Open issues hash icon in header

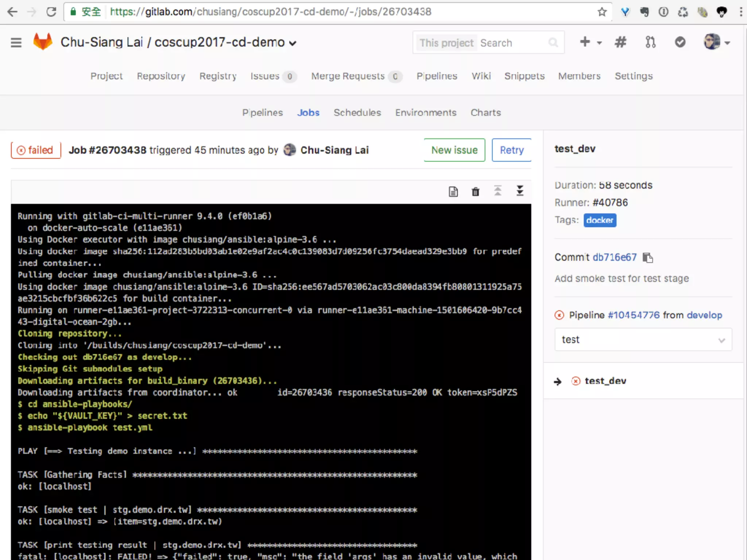point(620,42)
